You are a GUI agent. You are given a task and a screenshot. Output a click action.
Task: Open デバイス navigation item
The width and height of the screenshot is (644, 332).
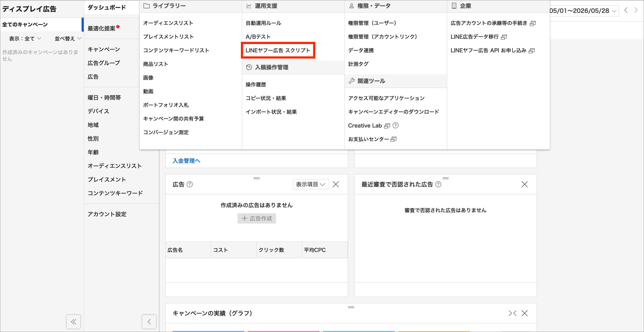coord(98,111)
